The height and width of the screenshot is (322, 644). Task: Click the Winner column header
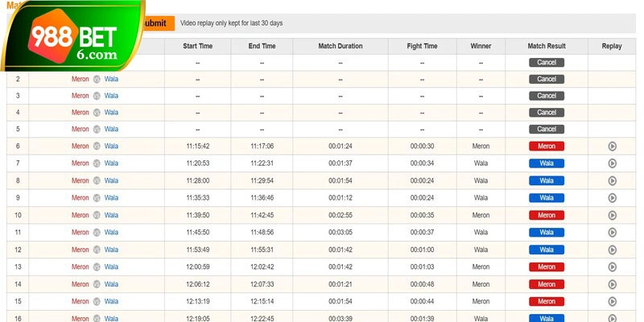click(x=481, y=46)
